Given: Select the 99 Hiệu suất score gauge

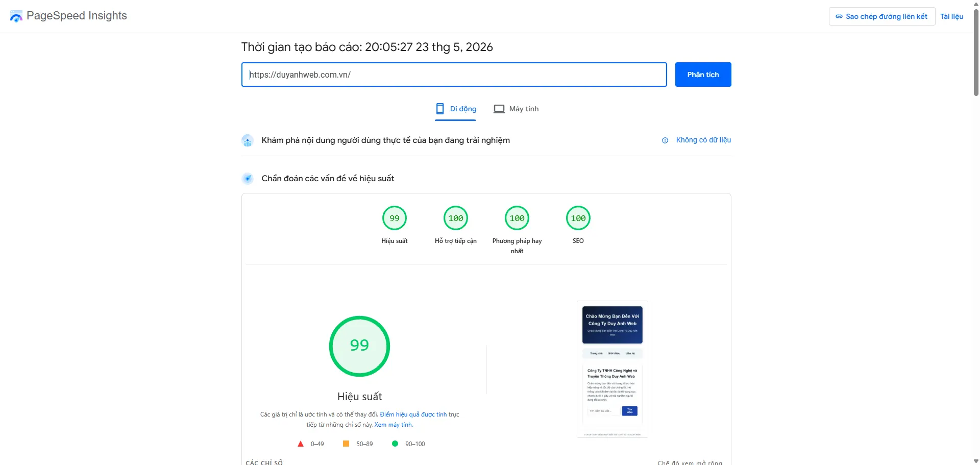Looking at the screenshot, I should click(395, 218).
